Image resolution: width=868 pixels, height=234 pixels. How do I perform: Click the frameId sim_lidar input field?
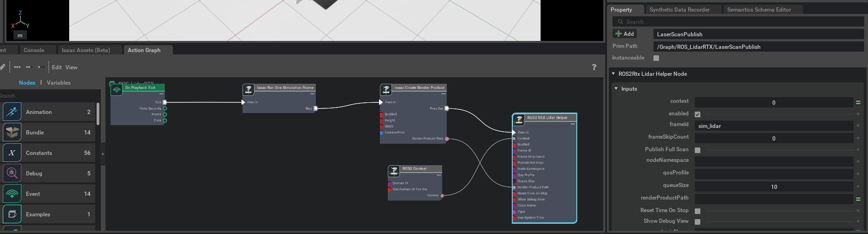pos(774,126)
